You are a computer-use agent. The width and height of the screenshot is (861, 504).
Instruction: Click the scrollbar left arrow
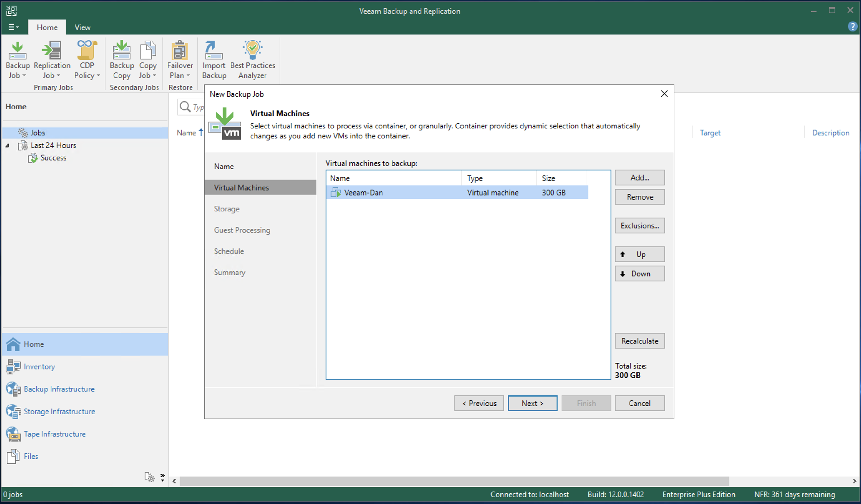174,481
